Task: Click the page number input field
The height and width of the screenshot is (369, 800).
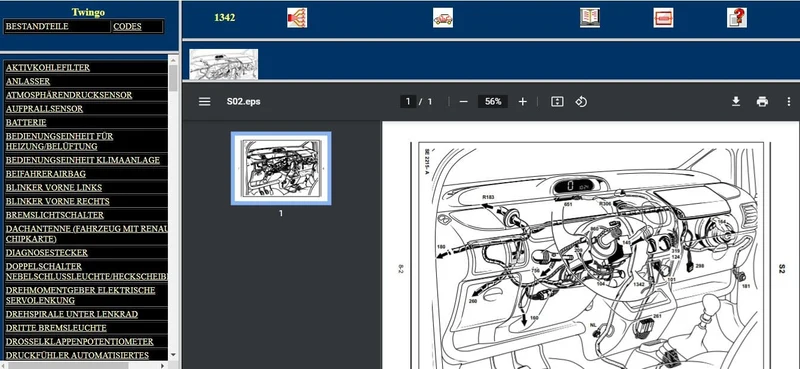Action: pyautogui.click(x=408, y=102)
